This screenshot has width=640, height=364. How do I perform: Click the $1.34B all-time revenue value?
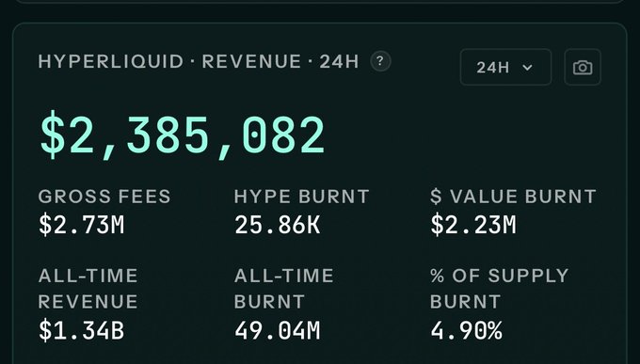82,330
